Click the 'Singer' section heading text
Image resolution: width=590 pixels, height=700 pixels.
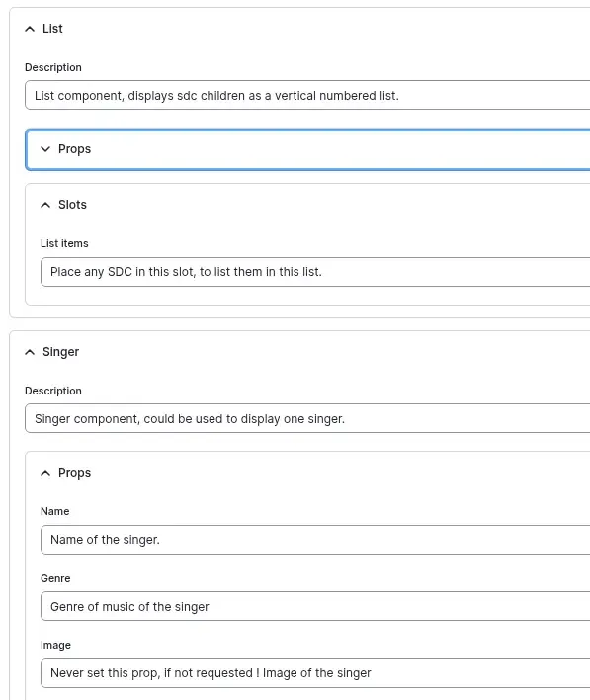(60, 352)
